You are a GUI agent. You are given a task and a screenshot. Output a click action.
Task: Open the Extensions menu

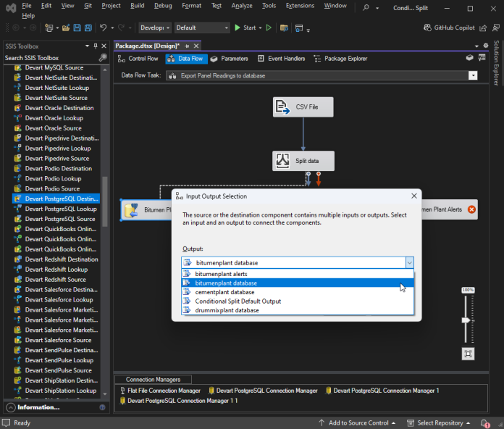tap(300, 6)
